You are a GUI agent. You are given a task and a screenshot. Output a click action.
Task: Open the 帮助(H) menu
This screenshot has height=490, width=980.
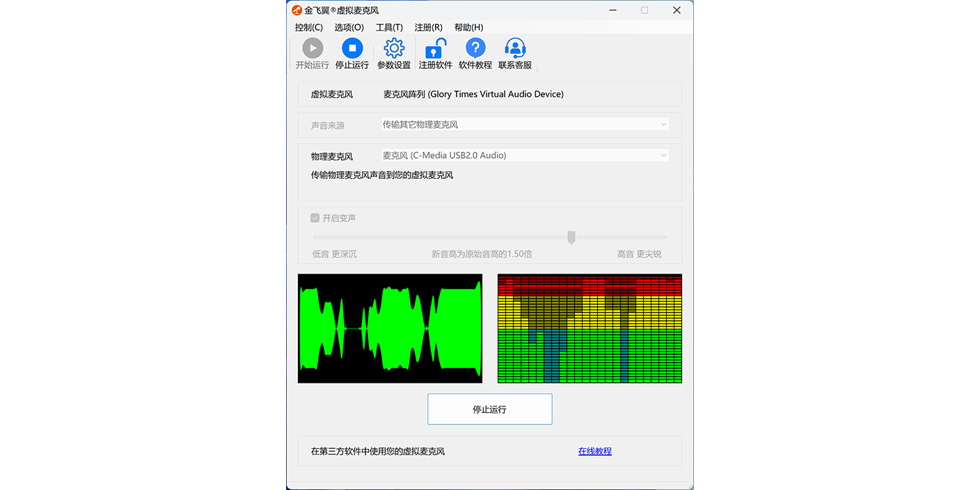click(x=468, y=27)
